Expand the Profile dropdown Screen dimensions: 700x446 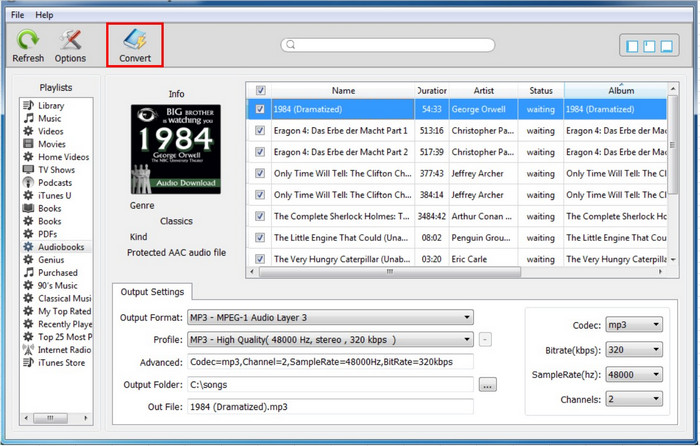330,340
